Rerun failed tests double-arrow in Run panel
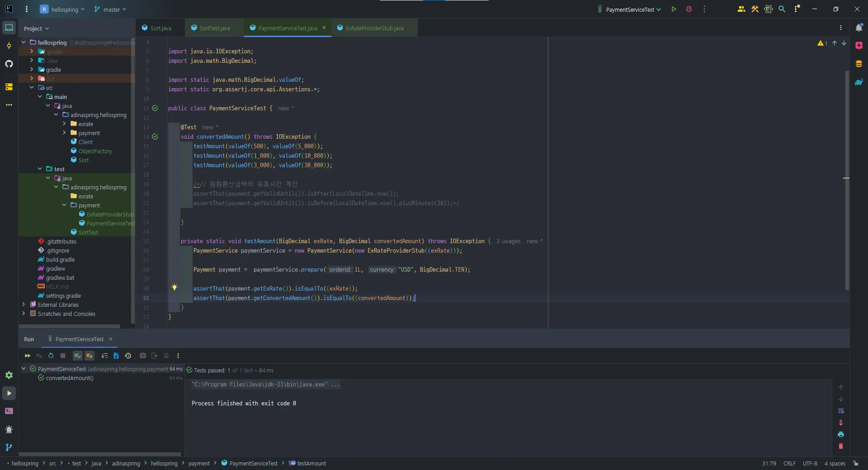 (28, 356)
